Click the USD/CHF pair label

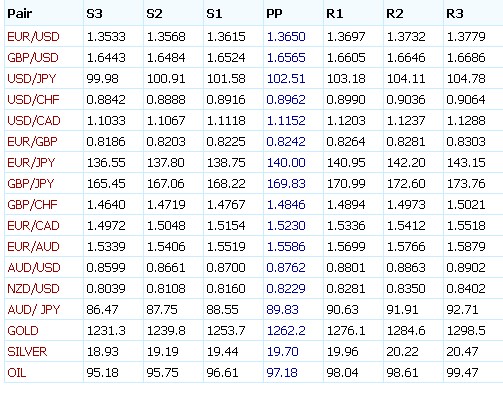33,100
